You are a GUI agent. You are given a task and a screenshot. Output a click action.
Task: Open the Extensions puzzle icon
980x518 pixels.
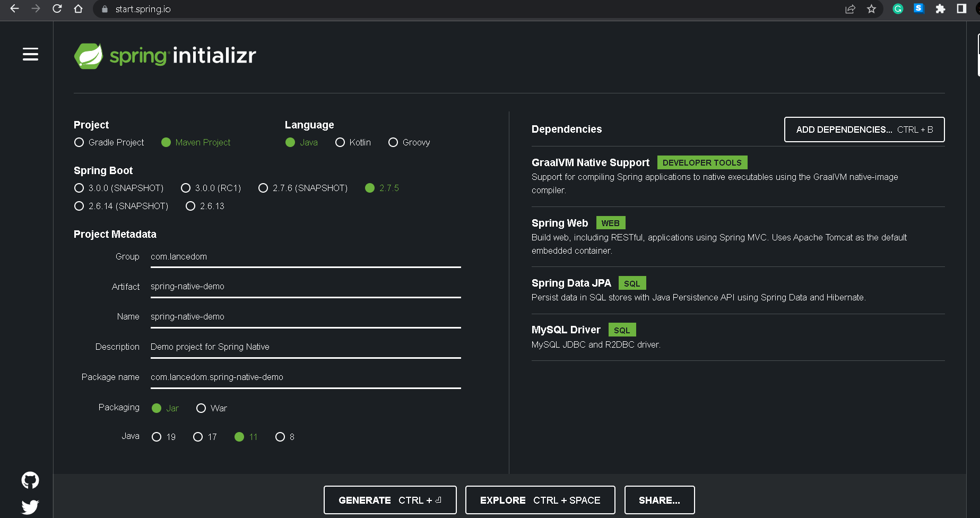940,8
